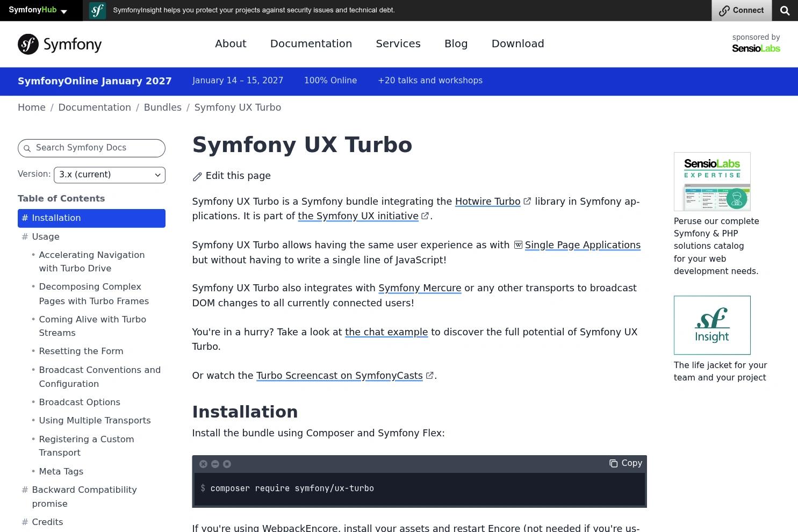Open Decomposing Complex Pages with Turbo Frames
Screen dimensions: 798x532
click(94, 294)
